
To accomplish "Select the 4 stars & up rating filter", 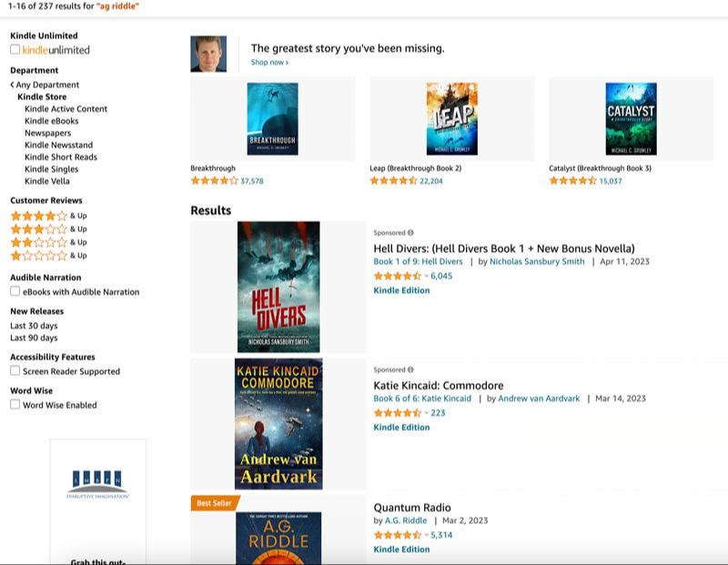I will [x=38, y=216].
